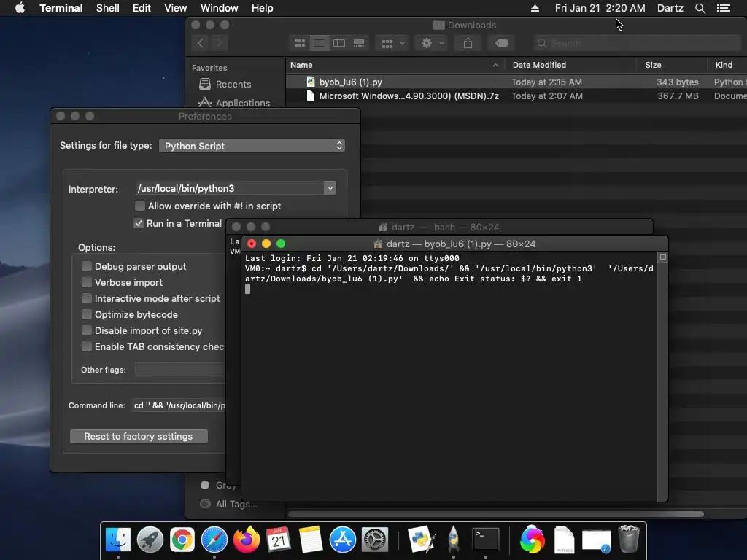Enable Optimize bytecode checkbox

[x=87, y=315]
